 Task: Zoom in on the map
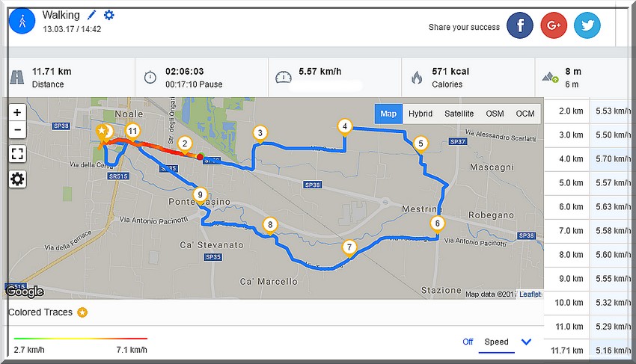point(17,112)
